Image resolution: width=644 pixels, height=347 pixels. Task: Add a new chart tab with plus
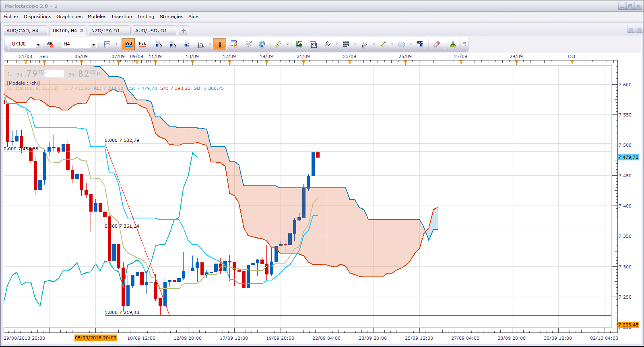click(184, 31)
